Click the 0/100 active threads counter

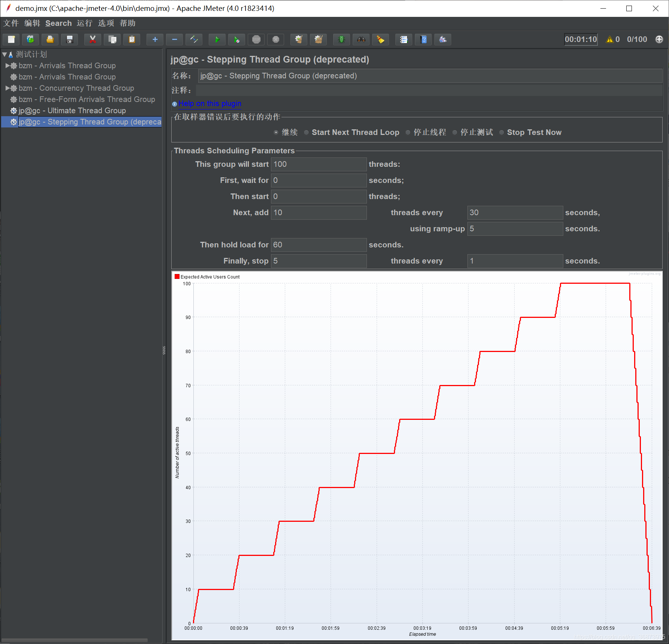coord(637,39)
